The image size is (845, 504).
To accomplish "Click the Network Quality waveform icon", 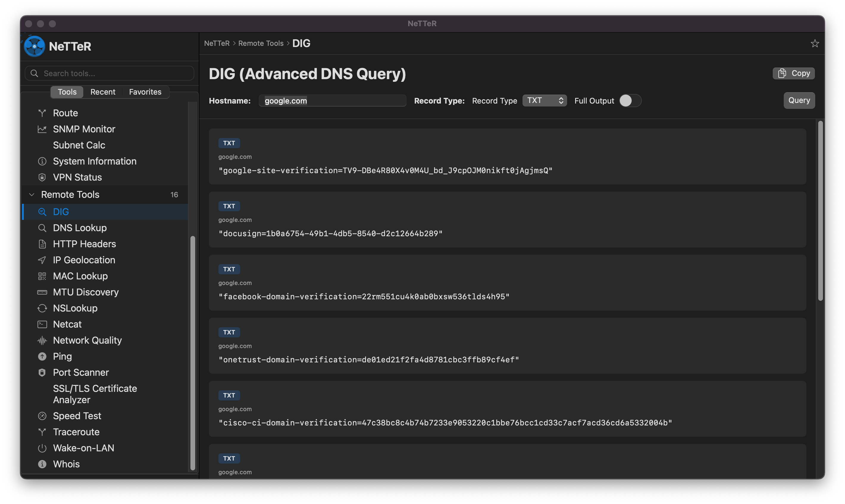I will coord(42,340).
